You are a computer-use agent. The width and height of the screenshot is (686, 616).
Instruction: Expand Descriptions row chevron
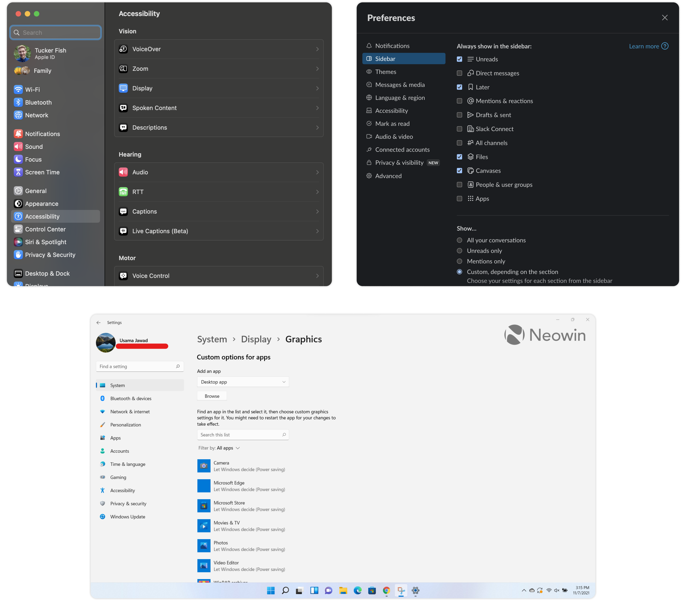[317, 128]
